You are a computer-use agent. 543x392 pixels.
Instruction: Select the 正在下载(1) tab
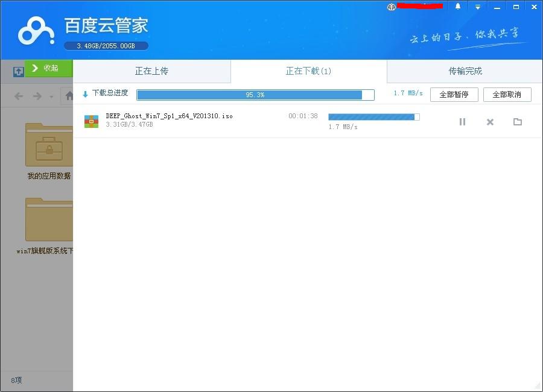[308, 71]
